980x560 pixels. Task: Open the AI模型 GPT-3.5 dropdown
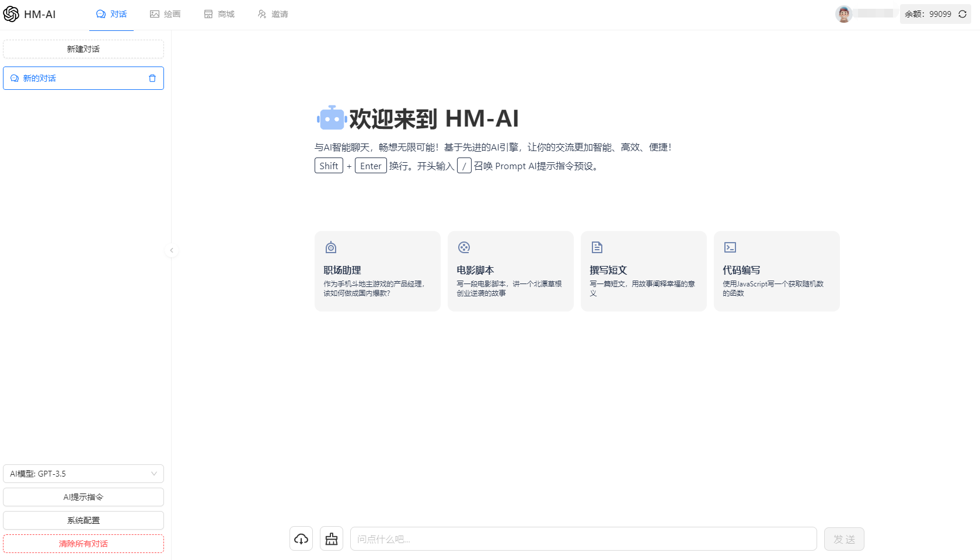pyautogui.click(x=83, y=473)
